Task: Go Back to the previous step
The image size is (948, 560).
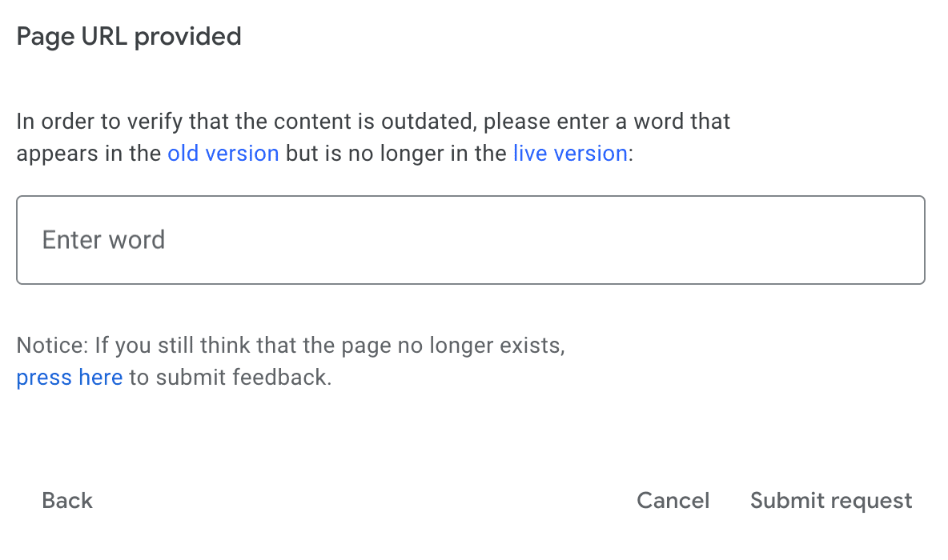Action: (x=67, y=501)
